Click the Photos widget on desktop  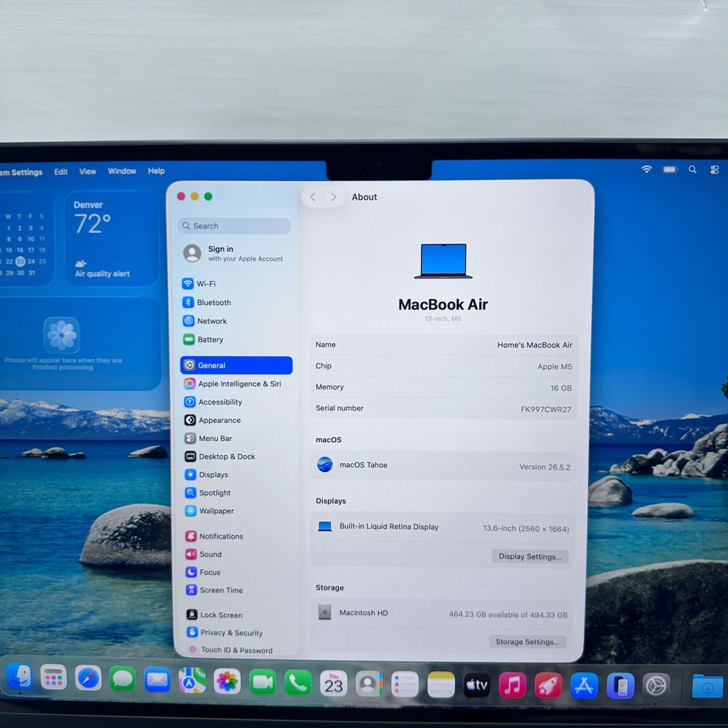[78, 343]
